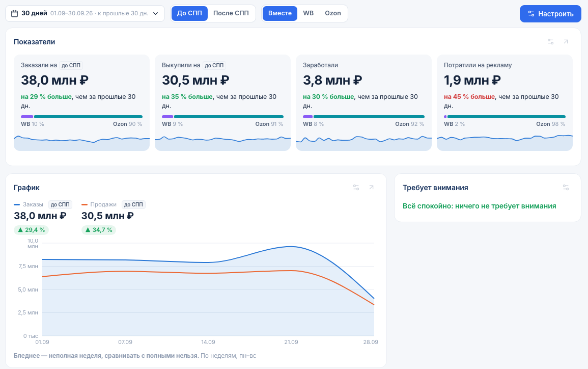588x369 pixels.
Task: Click the 21.09 date label on chart axis
Action: [291, 342]
